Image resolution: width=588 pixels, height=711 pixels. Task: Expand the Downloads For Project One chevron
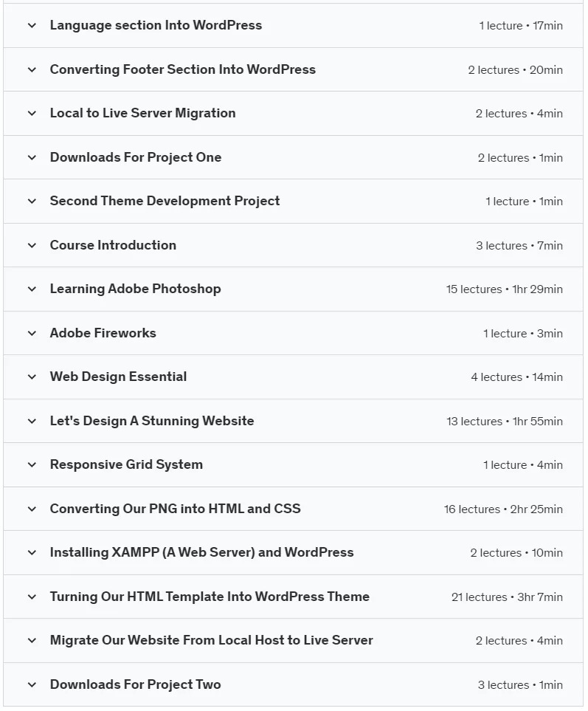[x=32, y=157]
